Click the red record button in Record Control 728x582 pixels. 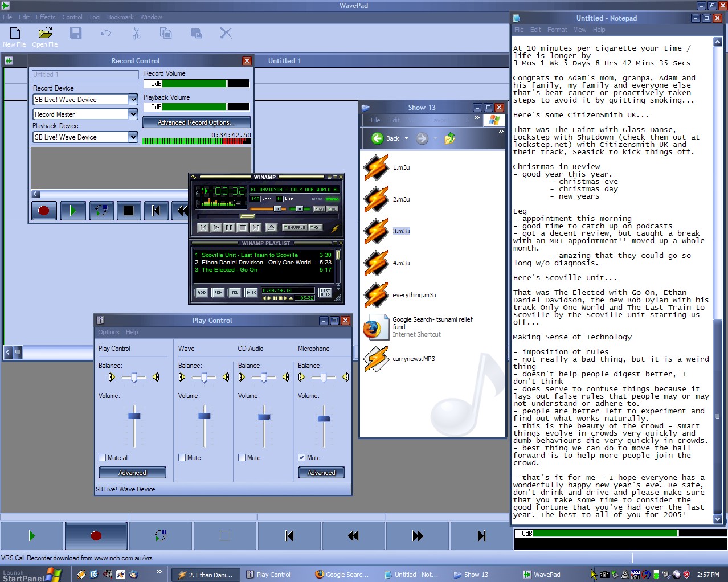click(44, 211)
